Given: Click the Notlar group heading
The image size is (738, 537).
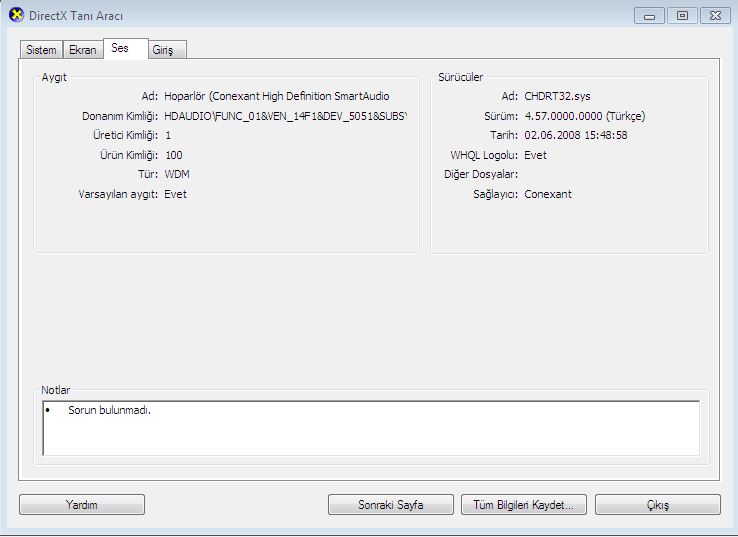Looking at the screenshot, I should coord(56,390).
